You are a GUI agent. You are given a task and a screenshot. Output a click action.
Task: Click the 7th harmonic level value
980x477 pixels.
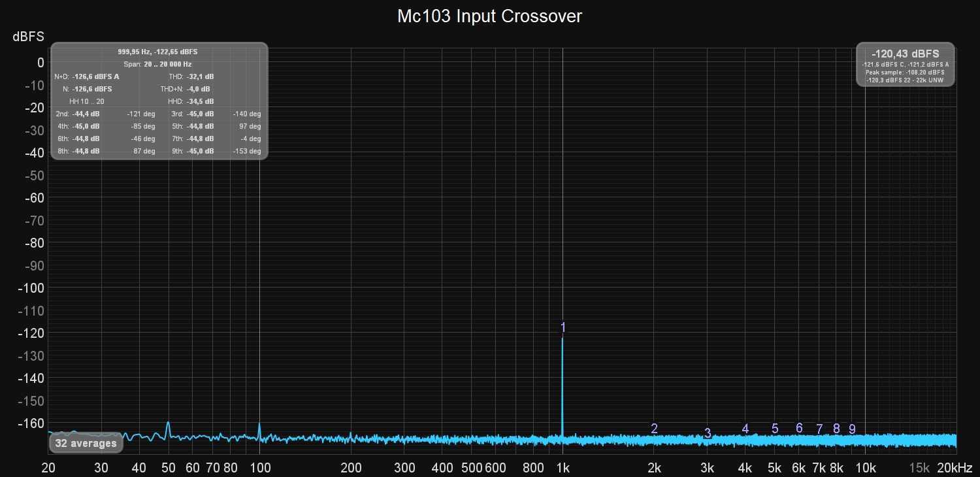200,139
